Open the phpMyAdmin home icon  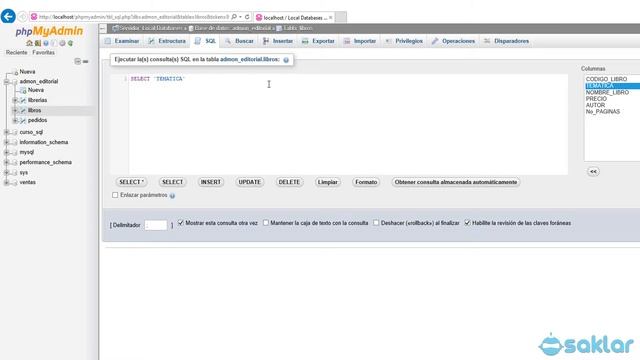29,43
